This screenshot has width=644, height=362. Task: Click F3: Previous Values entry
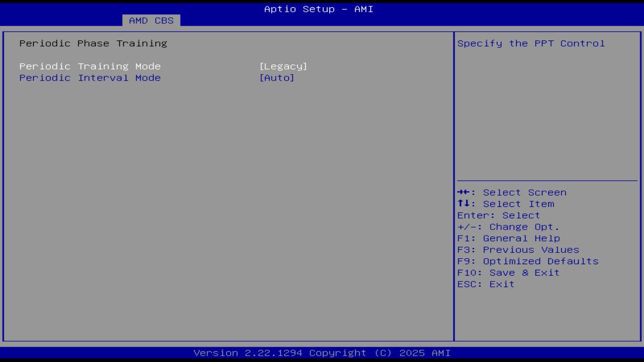click(x=518, y=249)
